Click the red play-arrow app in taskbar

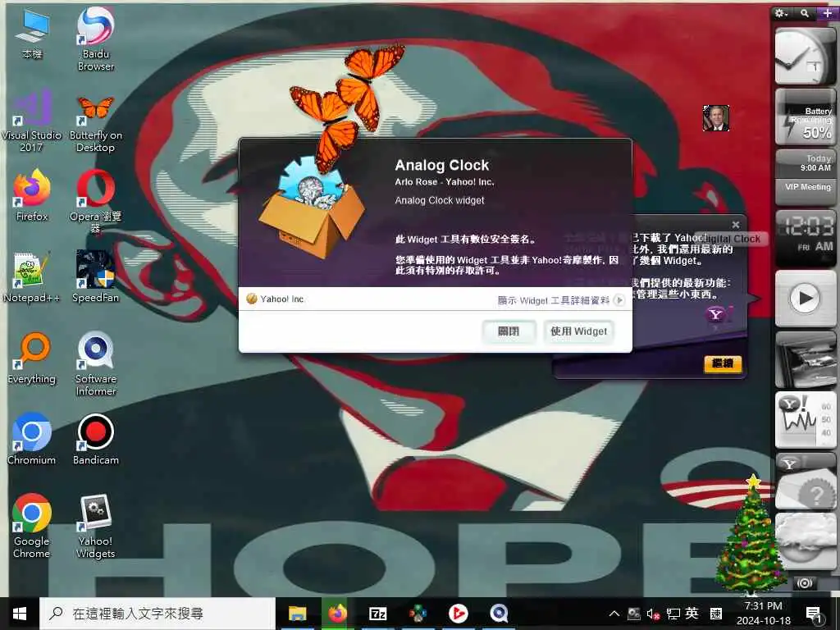[x=458, y=614]
